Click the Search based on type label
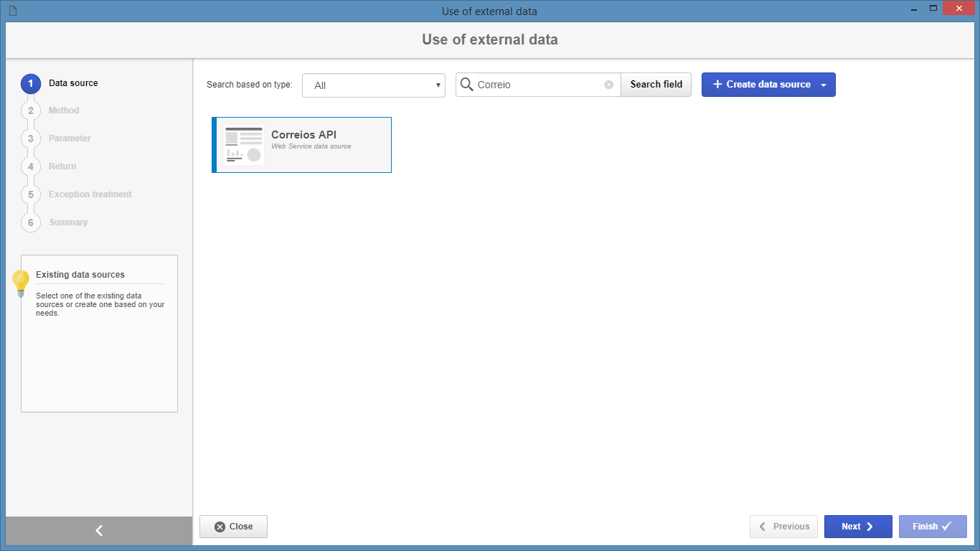Viewport: 980px width, 551px height. pos(250,85)
